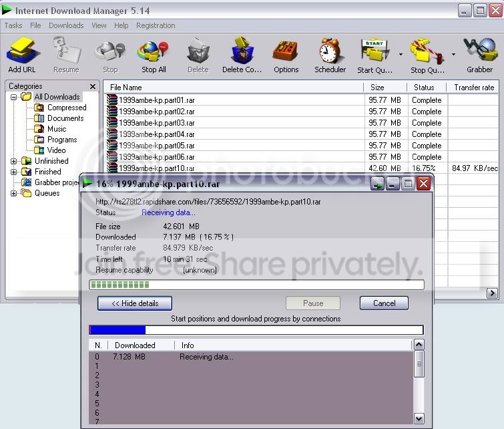Select 1999ambe-kp.part10.rar row in list

[302, 168]
